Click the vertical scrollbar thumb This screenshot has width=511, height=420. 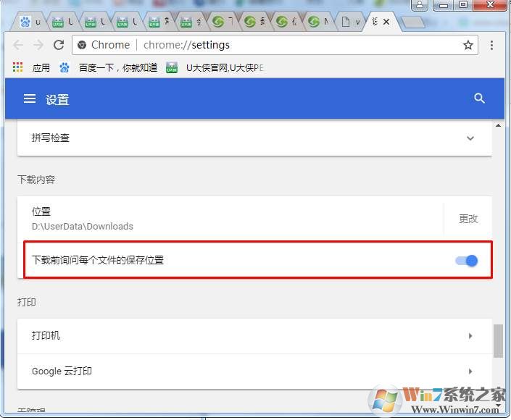(498, 340)
